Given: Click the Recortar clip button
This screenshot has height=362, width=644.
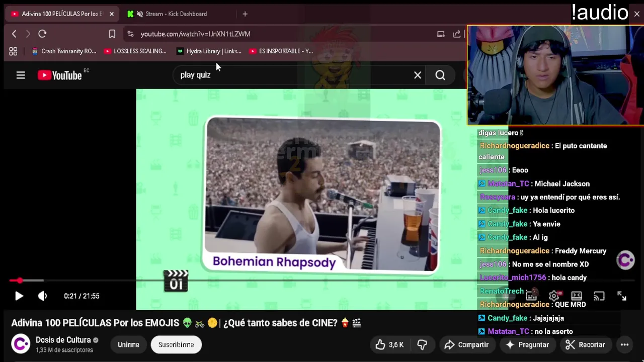Looking at the screenshot, I should (x=585, y=345).
